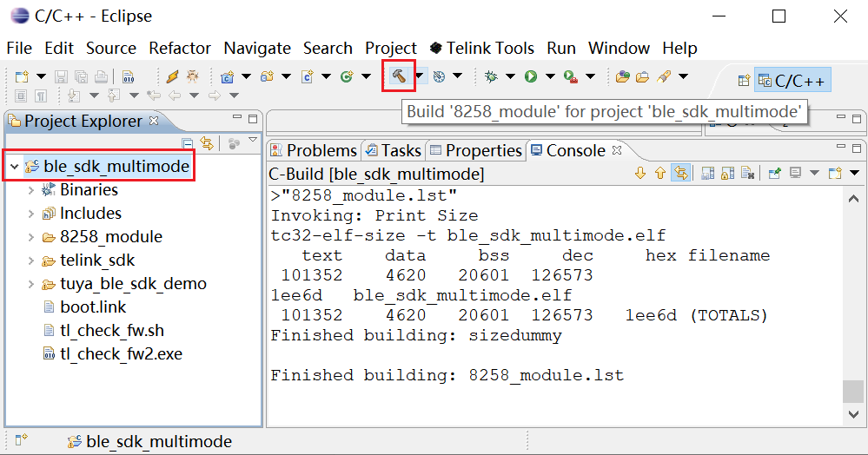
Task: Click the Open Perspective icon
Action: tap(744, 81)
